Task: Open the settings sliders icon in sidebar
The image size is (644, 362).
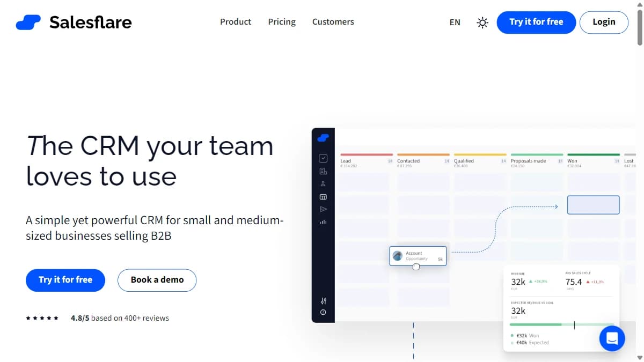Action: tap(323, 301)
